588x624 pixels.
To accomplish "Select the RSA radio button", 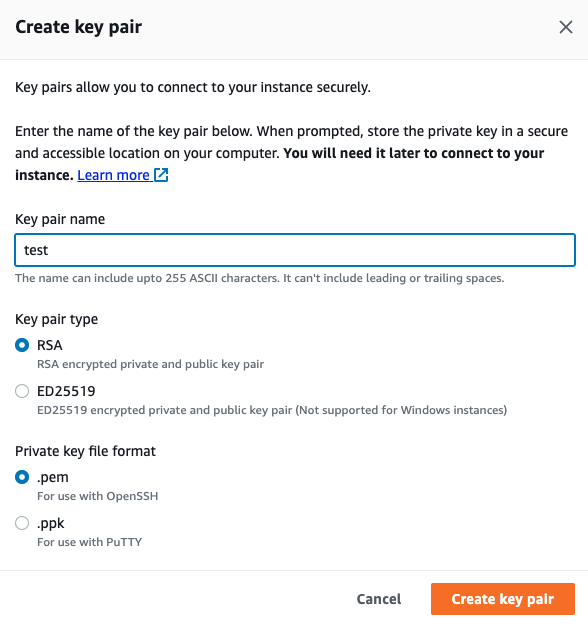I will (x=22, y=345).
